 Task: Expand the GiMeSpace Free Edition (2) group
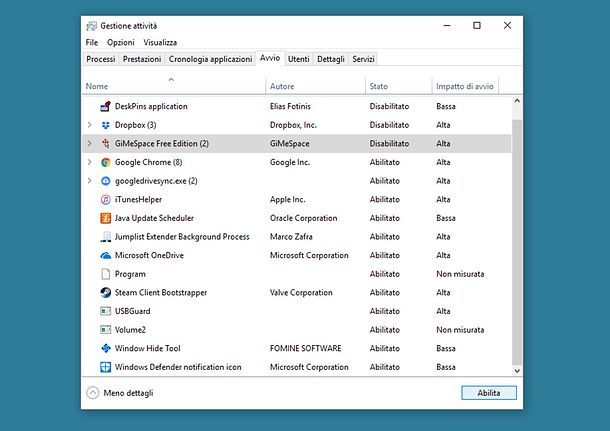click(89, 144)
